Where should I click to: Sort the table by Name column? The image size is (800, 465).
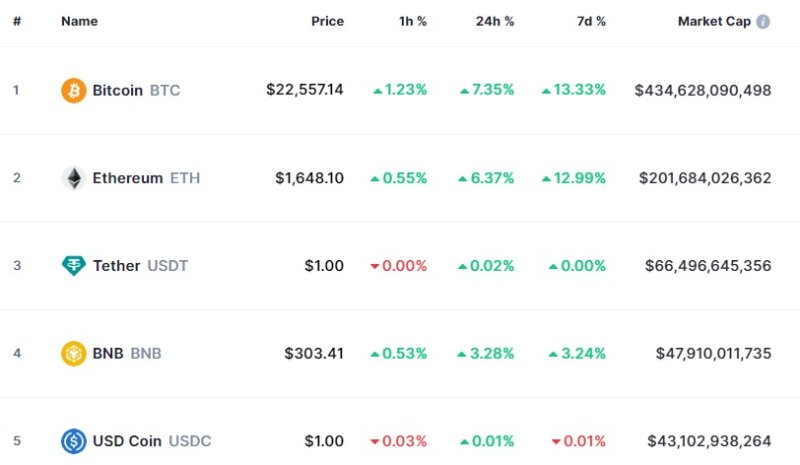[79, 21]
